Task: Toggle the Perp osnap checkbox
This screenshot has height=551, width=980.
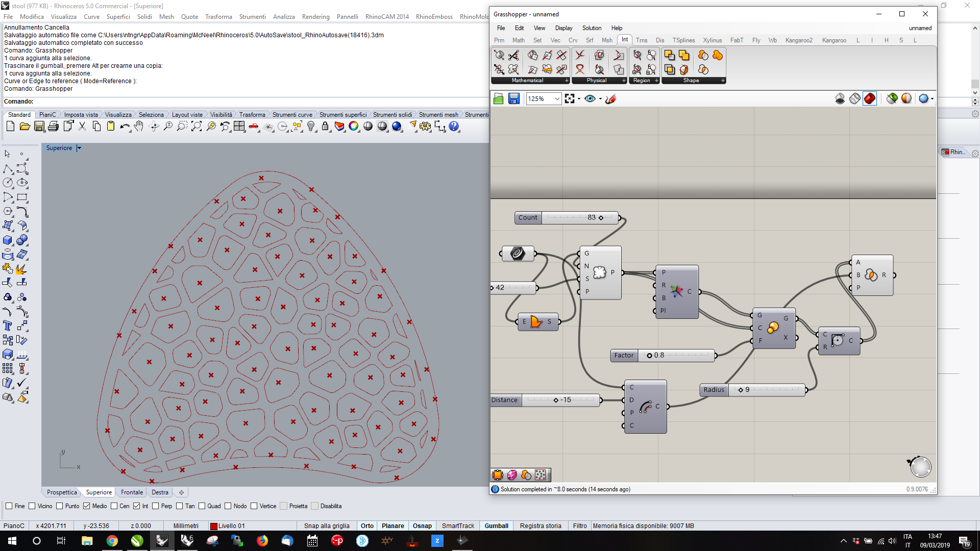Action: [155, 506]
